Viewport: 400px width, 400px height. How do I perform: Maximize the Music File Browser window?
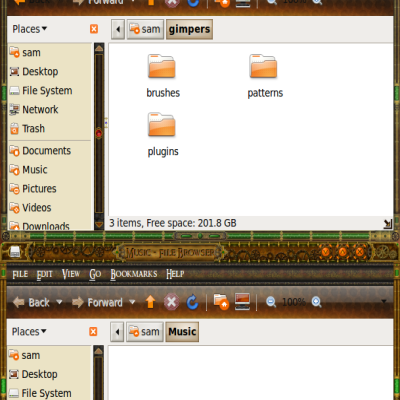343,252
